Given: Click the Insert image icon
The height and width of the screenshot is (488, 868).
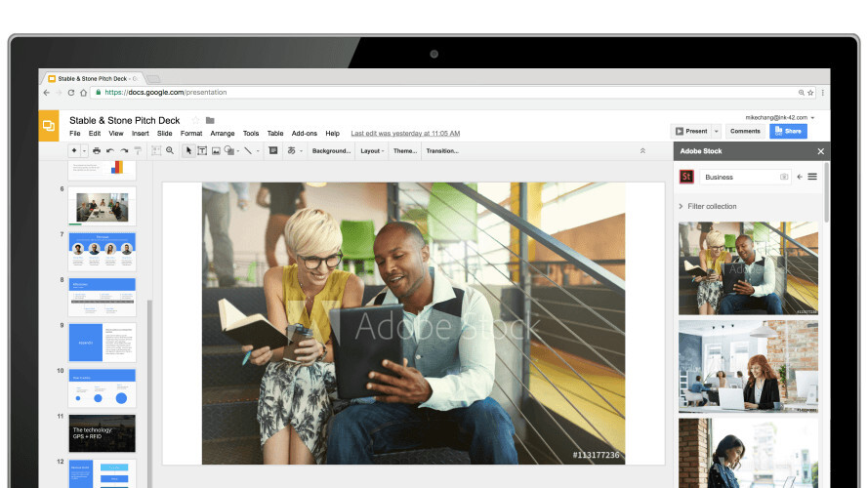Looking at the screenshot, I should 216,151.
